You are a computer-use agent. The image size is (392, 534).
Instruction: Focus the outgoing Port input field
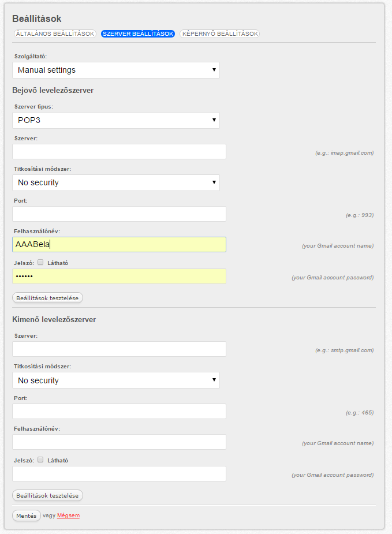119,412
